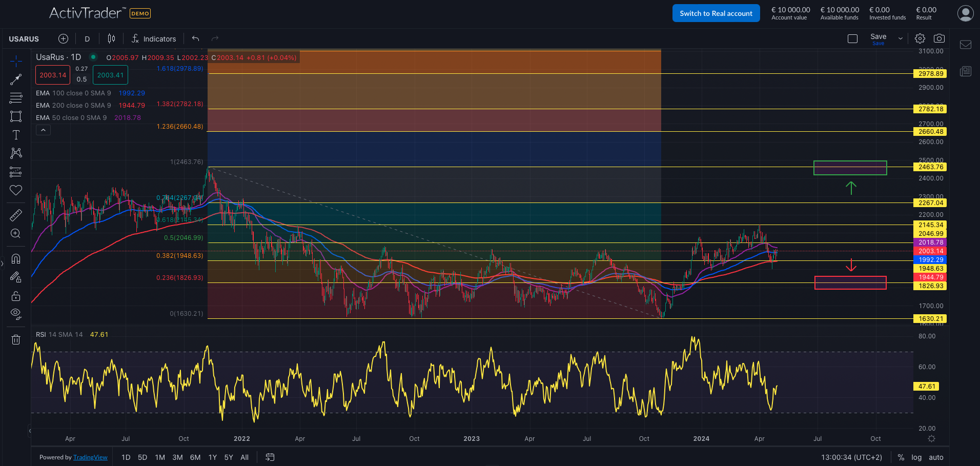Screen dimensions: 980x466
Task: Open the D timeframe interval dropdown
Action: (x=87, y=39)
